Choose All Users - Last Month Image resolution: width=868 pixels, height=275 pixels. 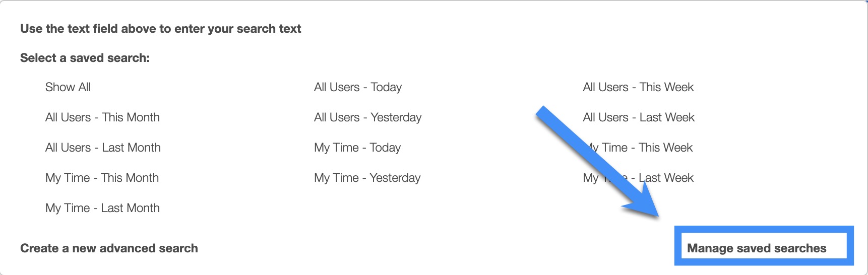103,148
